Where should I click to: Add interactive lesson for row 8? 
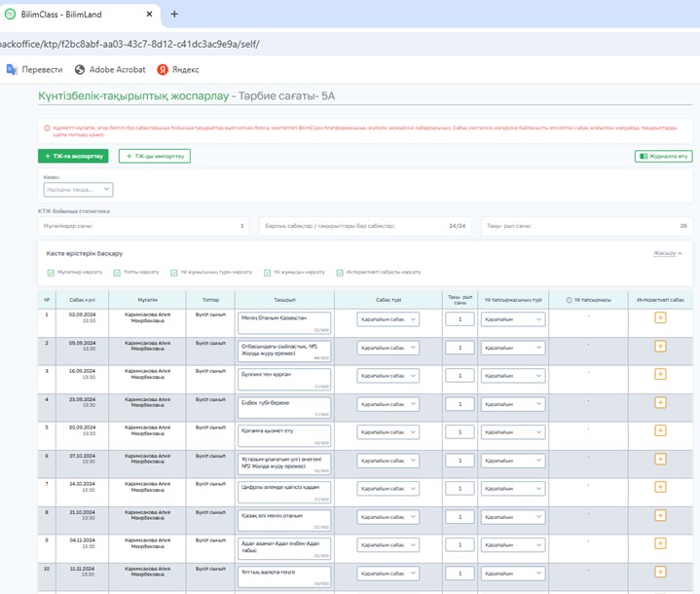click(x=660, y=516)
